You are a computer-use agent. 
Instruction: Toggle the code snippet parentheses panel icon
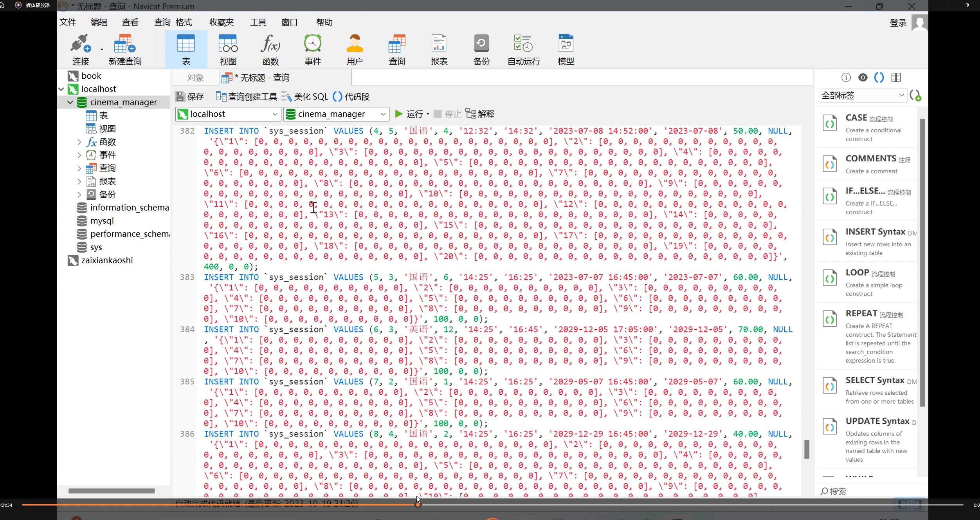click(x=879, y=78)
